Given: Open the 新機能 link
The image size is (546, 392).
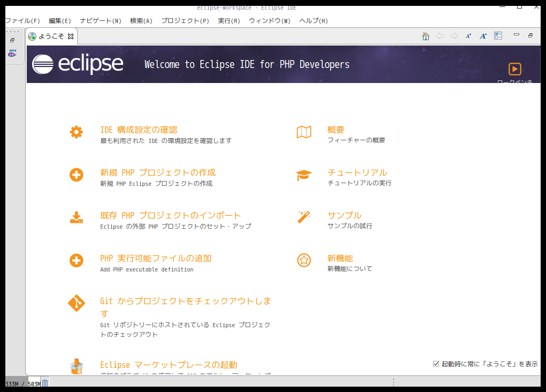Looking at the screenshot, I should (x=340, y=259).
